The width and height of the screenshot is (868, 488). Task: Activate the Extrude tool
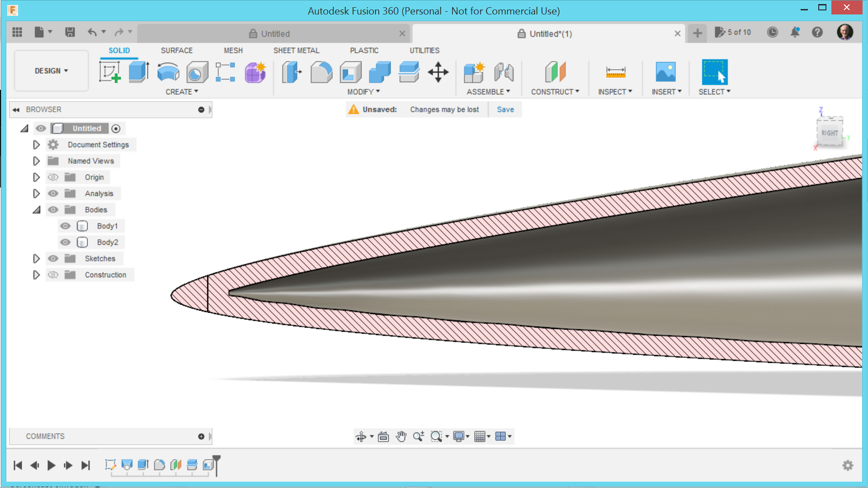coord(139,72)
